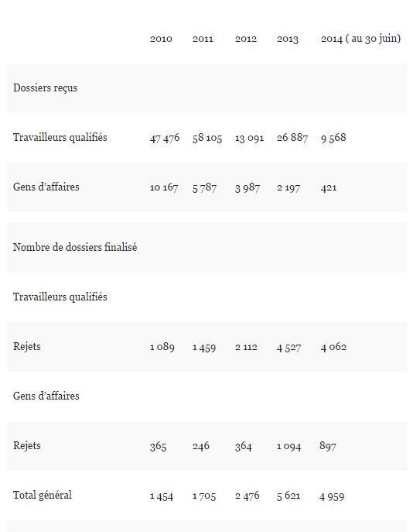
Task: Click the Nombre de dossiers finalisé label
Action: 75,247
